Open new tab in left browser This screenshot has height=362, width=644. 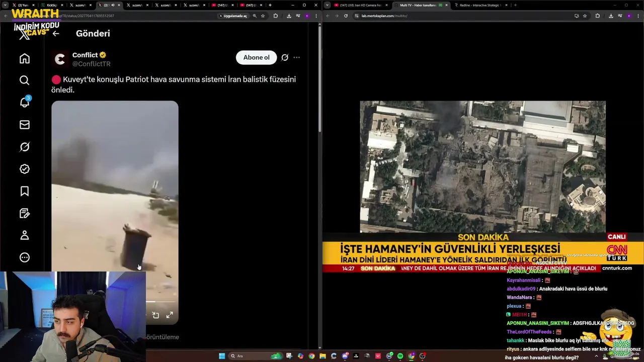(270, 5)
